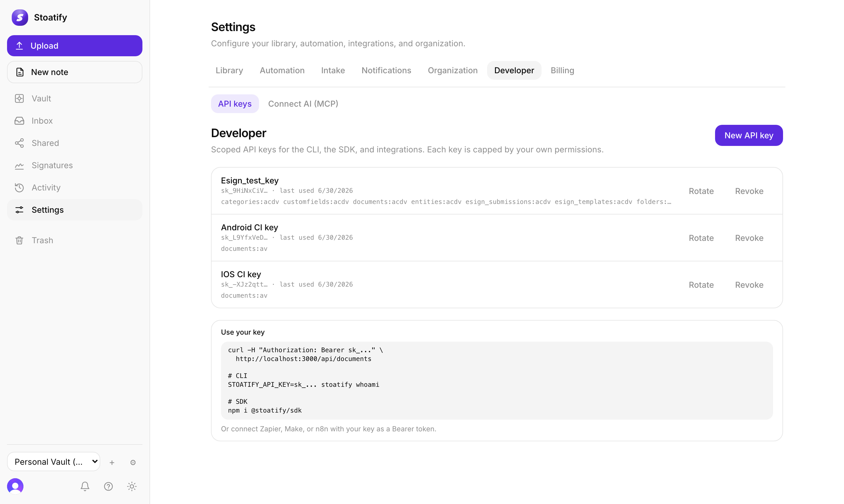Click the Signatures sidebar label
The height and width of the screenshot is (504, 844).
52,165
